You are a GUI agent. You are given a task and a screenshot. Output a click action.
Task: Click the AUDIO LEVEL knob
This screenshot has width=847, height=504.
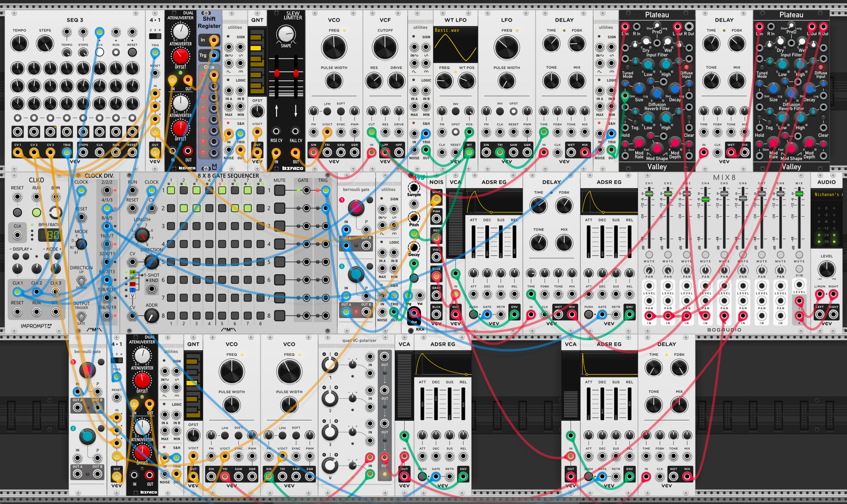click(x=826, y=269)
